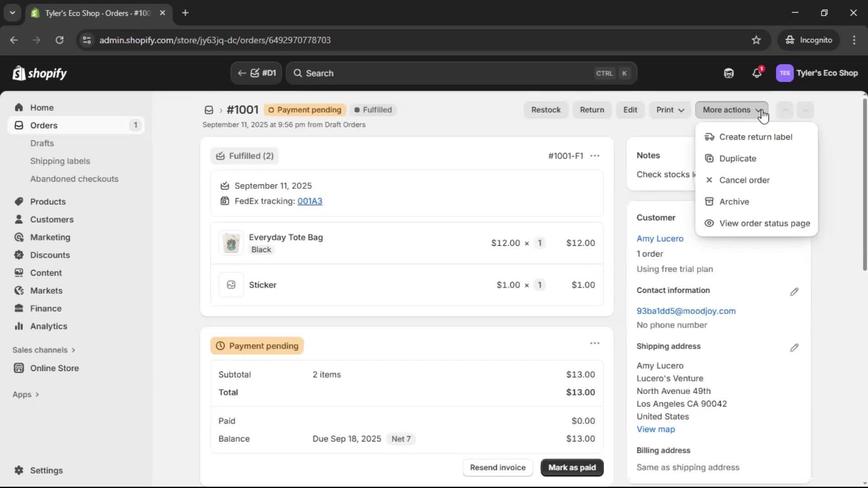Expand the Sales channels section
Viewport: 868px width, 488px height.
(43, 350)
